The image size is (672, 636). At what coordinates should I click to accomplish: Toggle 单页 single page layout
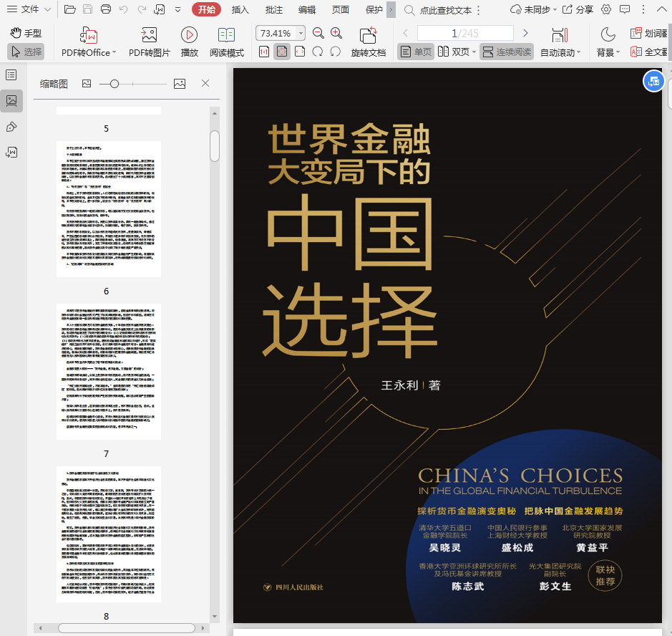[416, 52]
